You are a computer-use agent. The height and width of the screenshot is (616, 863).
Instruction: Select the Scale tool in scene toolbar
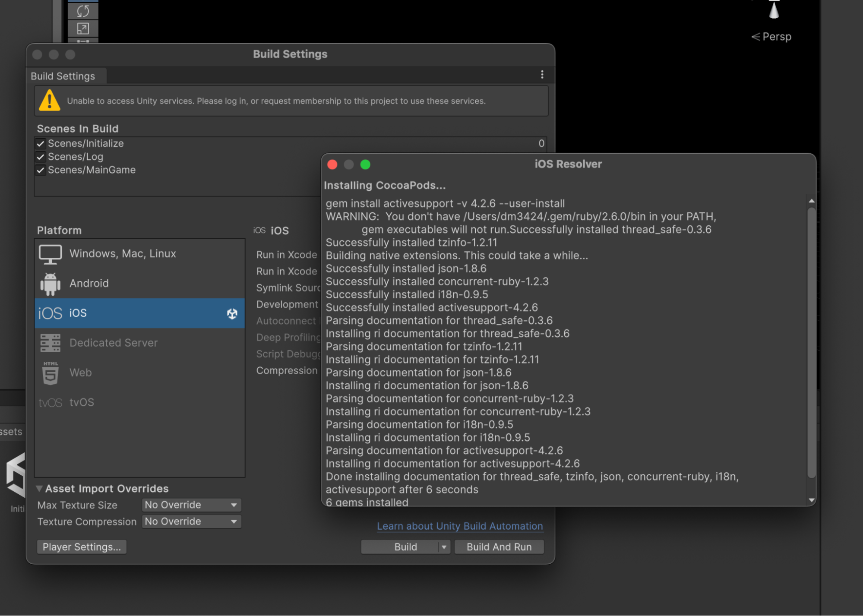coord(83,28)
